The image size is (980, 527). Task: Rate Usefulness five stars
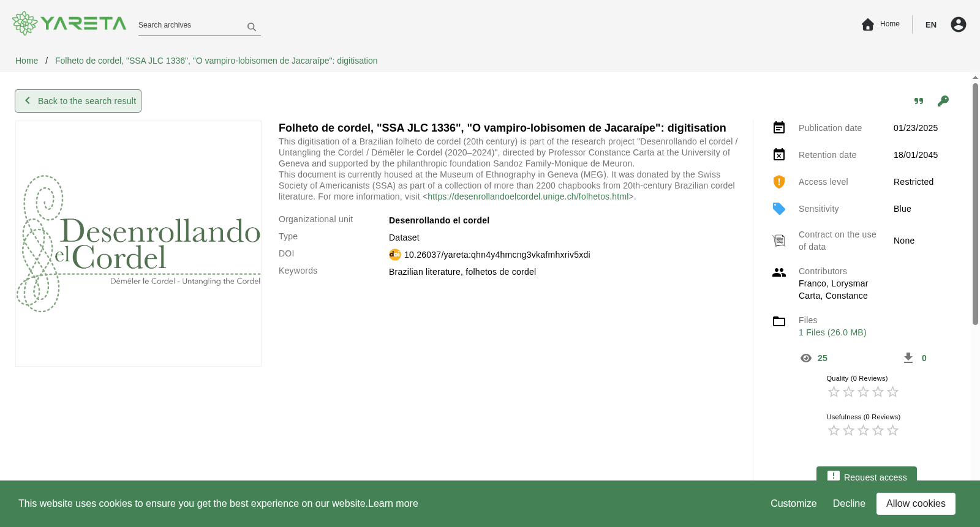click(x=892, y=430)
